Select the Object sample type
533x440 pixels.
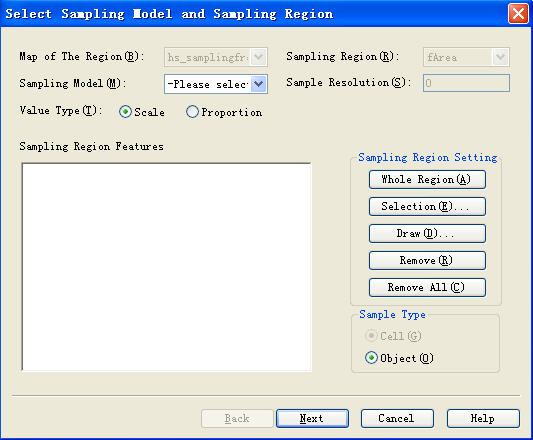pyautogui.click(x=371, y=358)
